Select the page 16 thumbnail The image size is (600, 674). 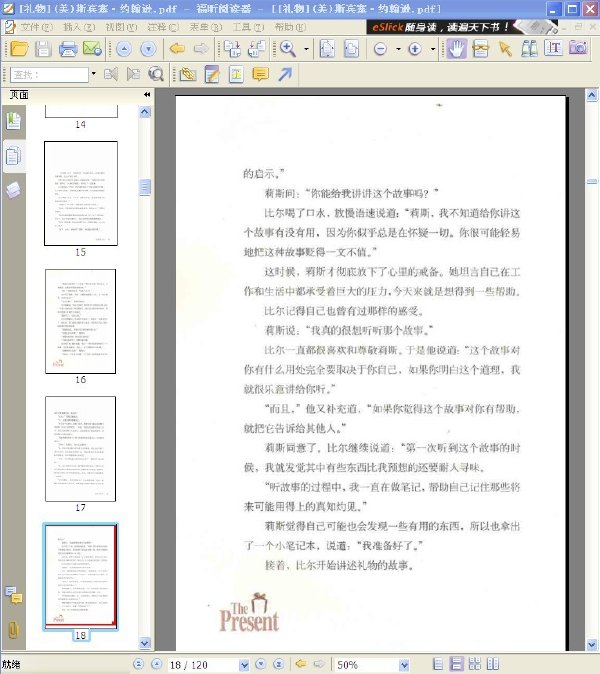pyautogui.click(x=80, y=321)
